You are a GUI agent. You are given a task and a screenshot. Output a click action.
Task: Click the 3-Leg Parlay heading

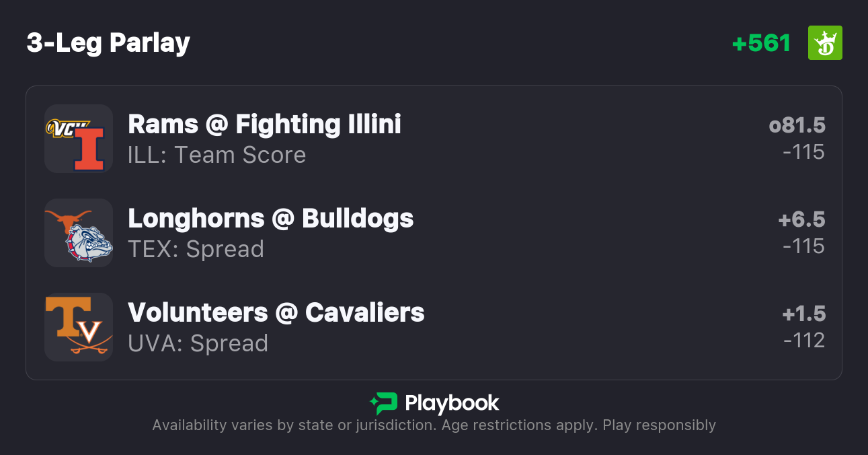point(108,43)
